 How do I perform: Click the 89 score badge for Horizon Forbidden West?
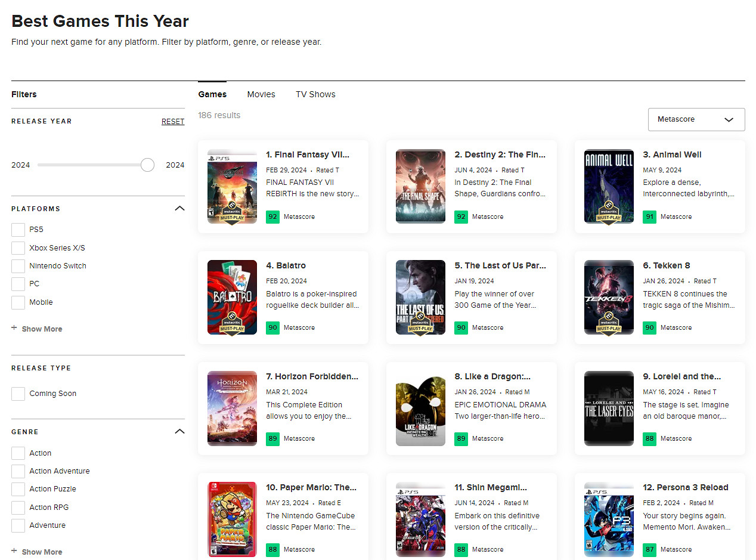click(272, 438)
